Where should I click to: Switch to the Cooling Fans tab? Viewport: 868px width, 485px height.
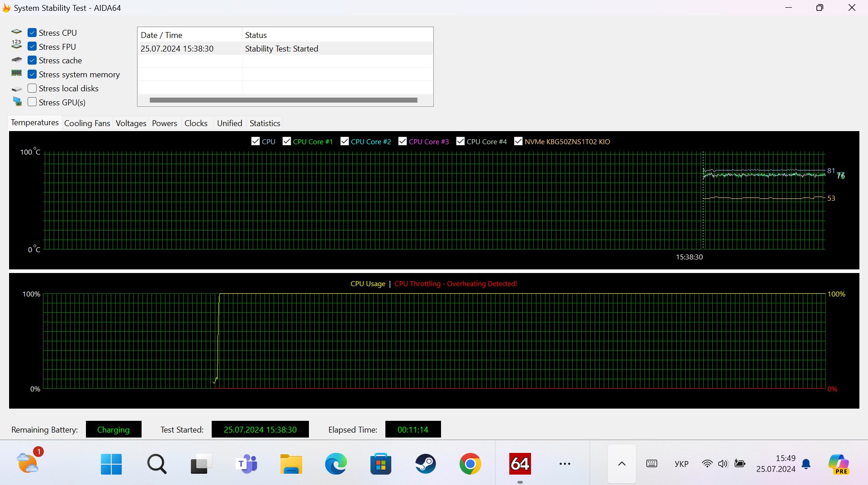87,123
